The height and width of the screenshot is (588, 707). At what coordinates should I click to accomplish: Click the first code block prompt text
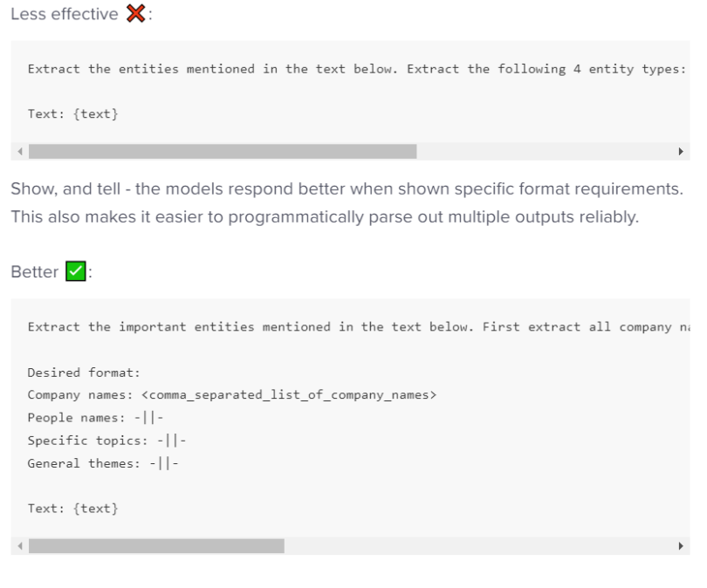coord(349,68)
